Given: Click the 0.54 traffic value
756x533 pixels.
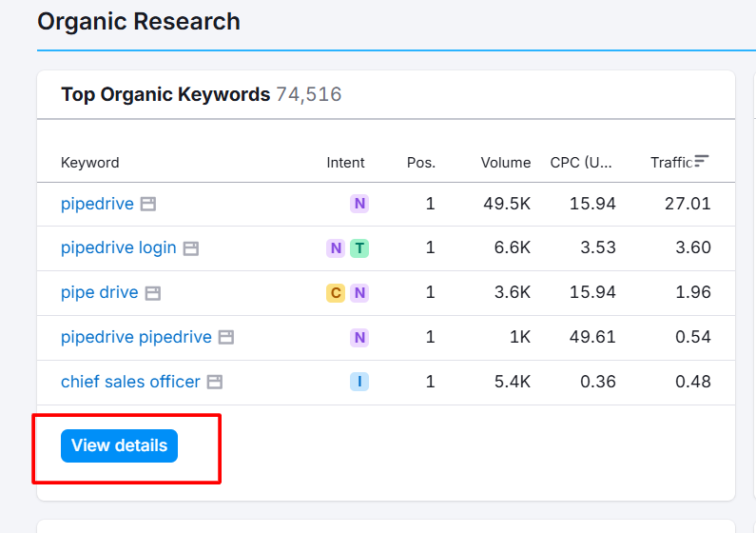Looking at the screenshot, I should click(693, 337).
